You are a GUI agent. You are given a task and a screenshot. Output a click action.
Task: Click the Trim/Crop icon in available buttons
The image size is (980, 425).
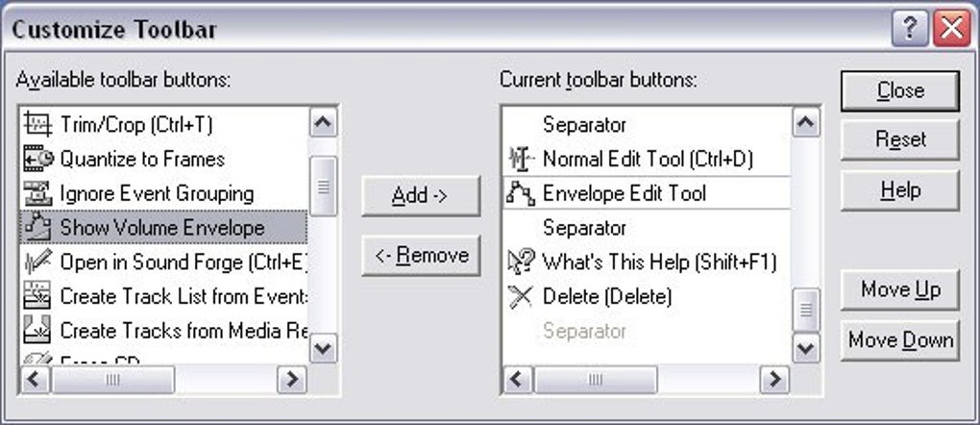[37, 124]
